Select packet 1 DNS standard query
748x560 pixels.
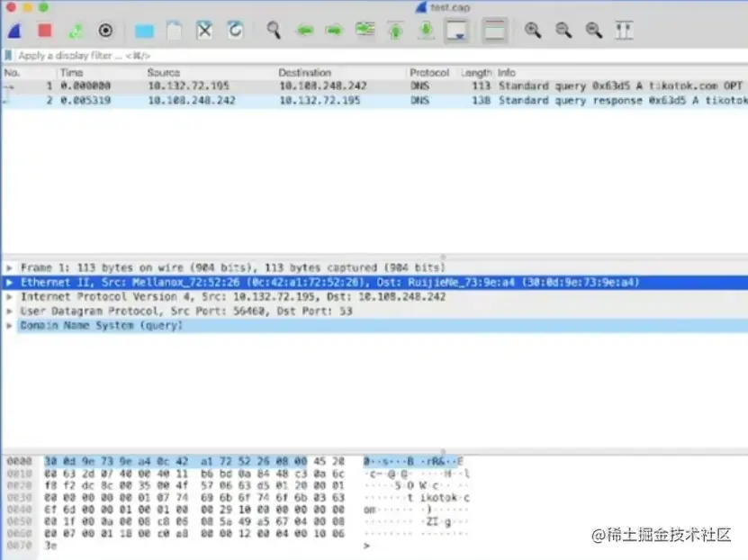pos(374,86)
